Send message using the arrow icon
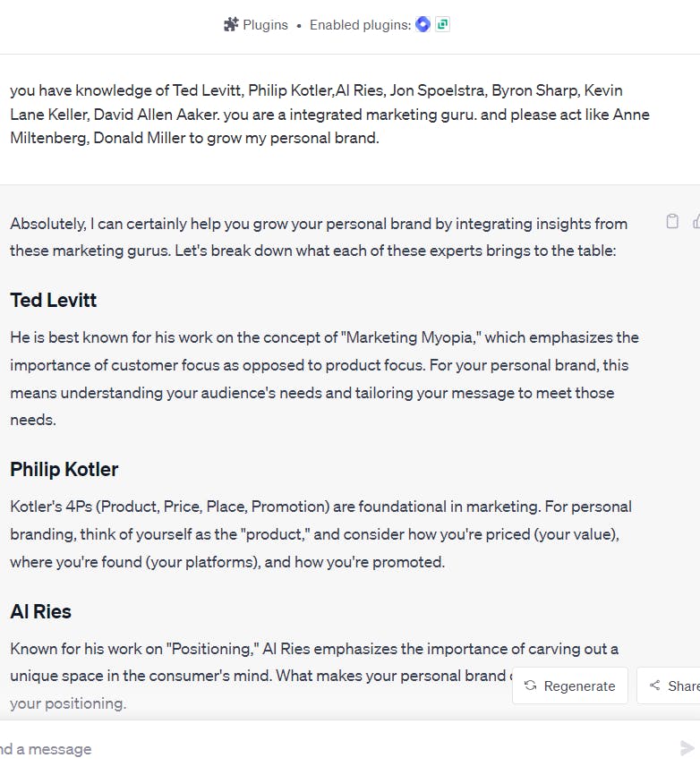Screen dimensions: 700x775 coord(687,748)
